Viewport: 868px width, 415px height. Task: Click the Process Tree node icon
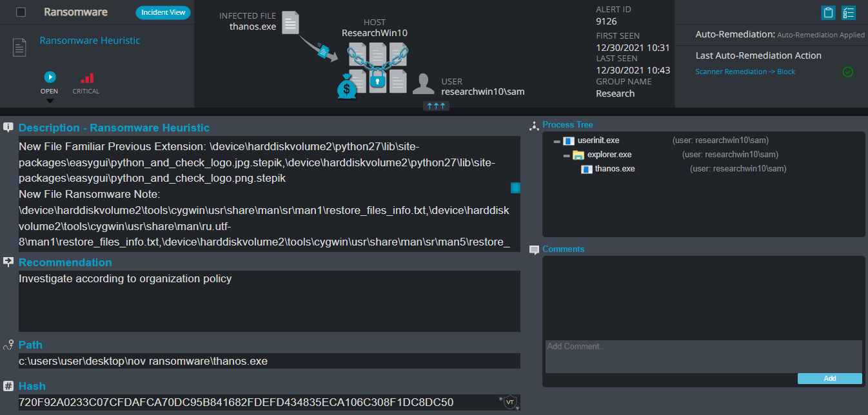(533, 126)
